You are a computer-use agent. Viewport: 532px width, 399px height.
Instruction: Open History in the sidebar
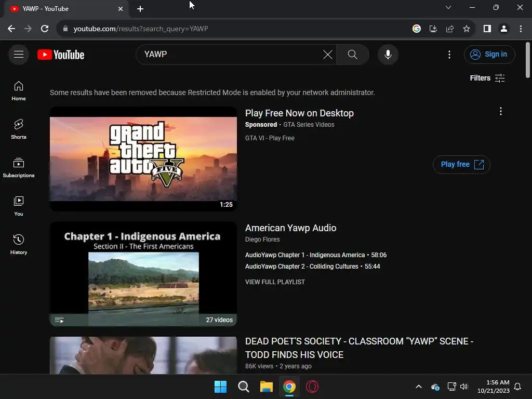pyautogui.click(x=19, y=244)
